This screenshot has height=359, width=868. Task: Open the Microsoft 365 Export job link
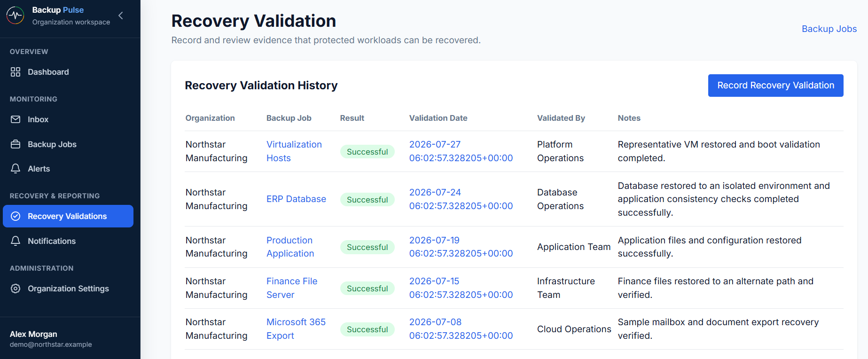[x=296, y=329]
